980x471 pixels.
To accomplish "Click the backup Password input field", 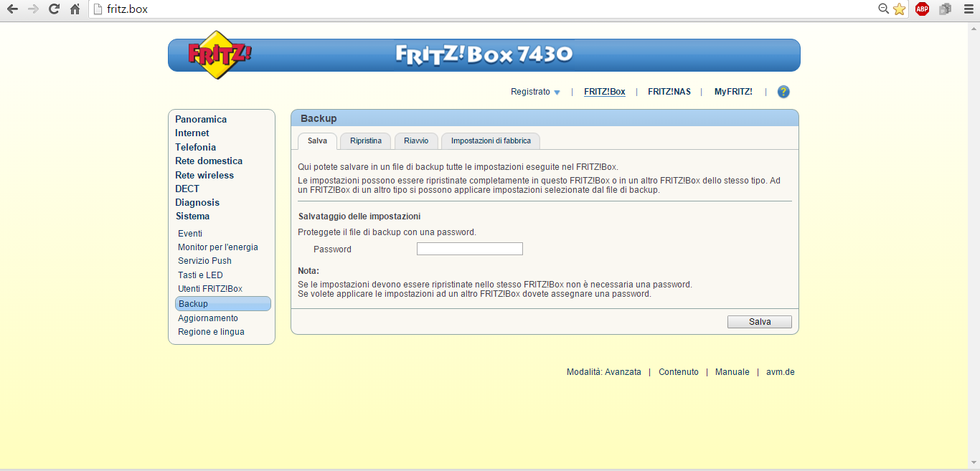I will (469, 249).
